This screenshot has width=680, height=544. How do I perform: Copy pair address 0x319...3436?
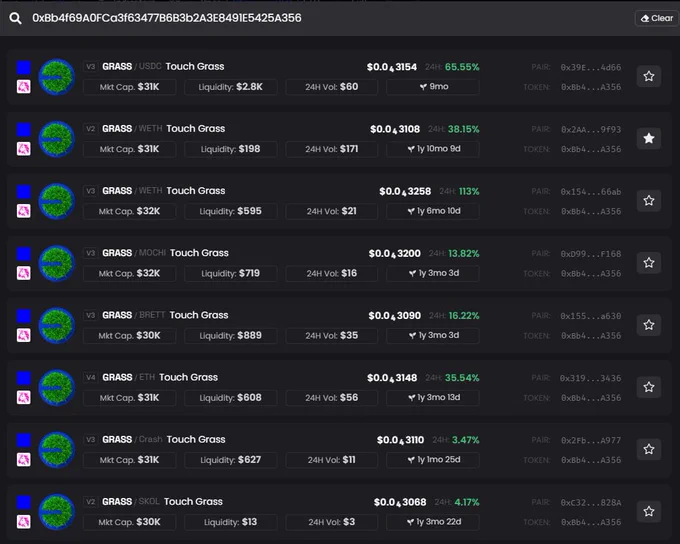[x=591, y=378]
